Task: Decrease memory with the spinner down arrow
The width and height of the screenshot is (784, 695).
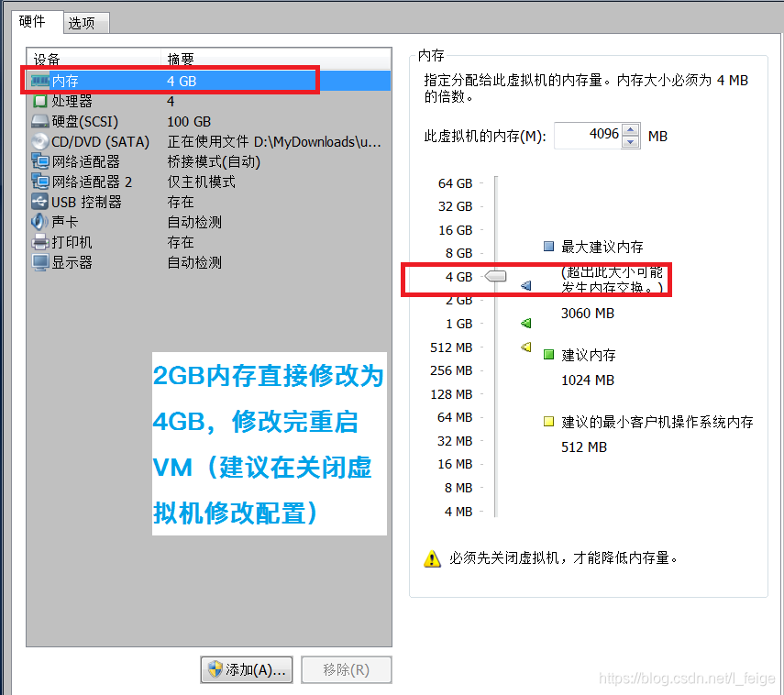Action: coord(631,142)
